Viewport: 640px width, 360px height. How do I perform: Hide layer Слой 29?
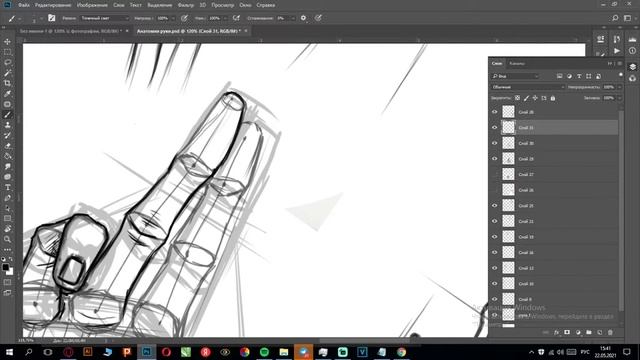(x=495, y=159)
